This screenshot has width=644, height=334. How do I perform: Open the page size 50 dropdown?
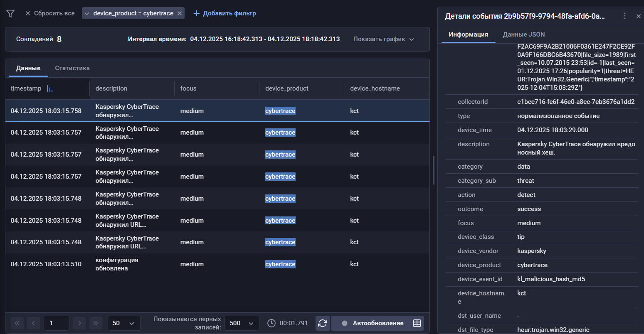point(123,323)
